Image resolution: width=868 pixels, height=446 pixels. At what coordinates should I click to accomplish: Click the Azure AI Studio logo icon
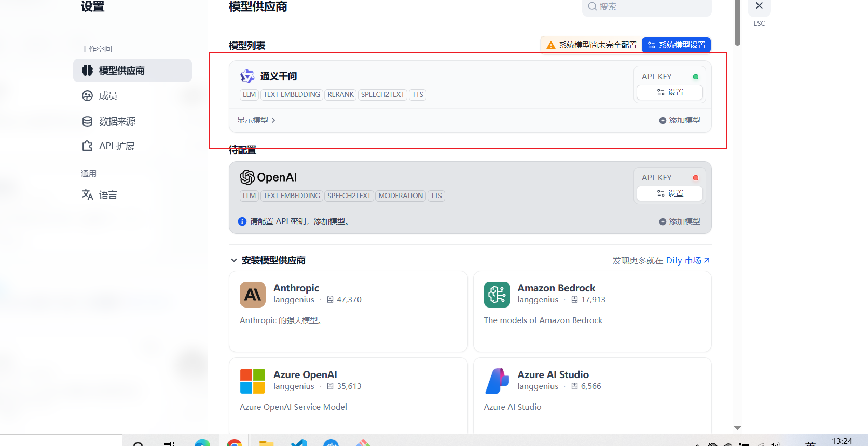[497, 381]
